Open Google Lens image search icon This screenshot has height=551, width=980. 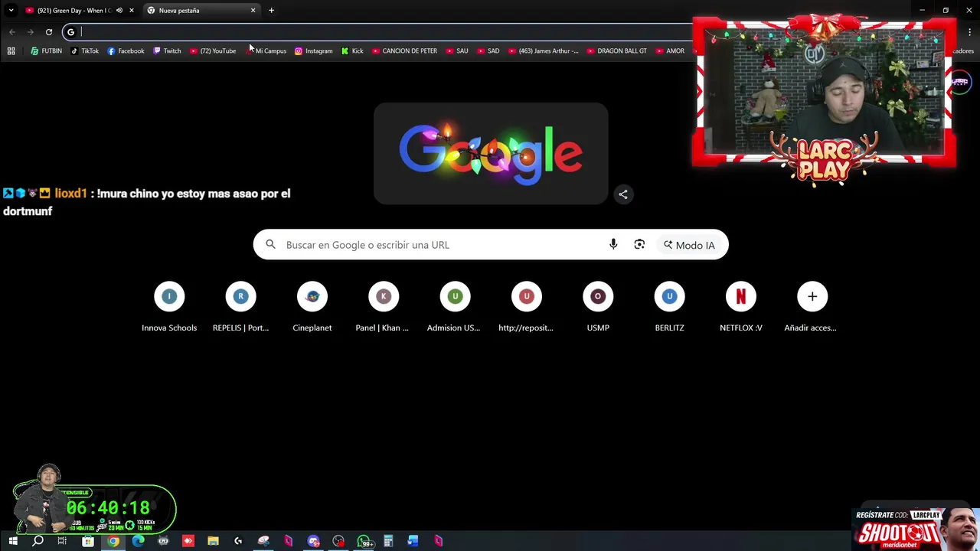pyautogui.click(x=639, y=245)
